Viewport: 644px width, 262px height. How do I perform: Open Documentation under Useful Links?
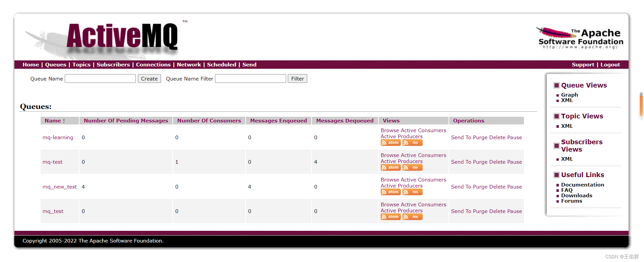point(583,185)
